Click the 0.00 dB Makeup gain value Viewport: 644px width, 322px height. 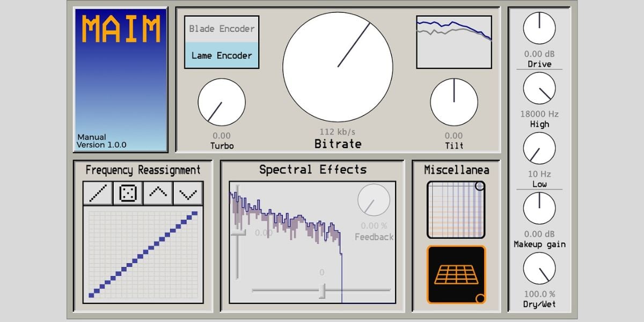[x=539, y=234]
